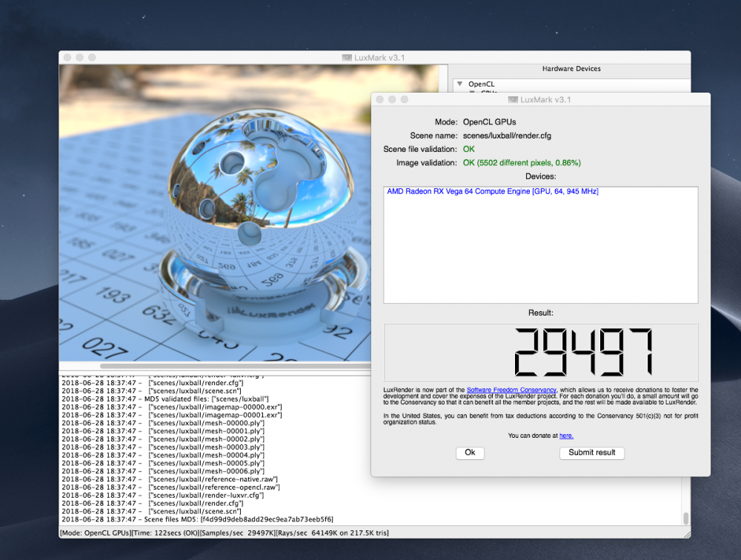741x560 pixels.
Task: Collapse the OpenCL tree node
Action: 459,84
